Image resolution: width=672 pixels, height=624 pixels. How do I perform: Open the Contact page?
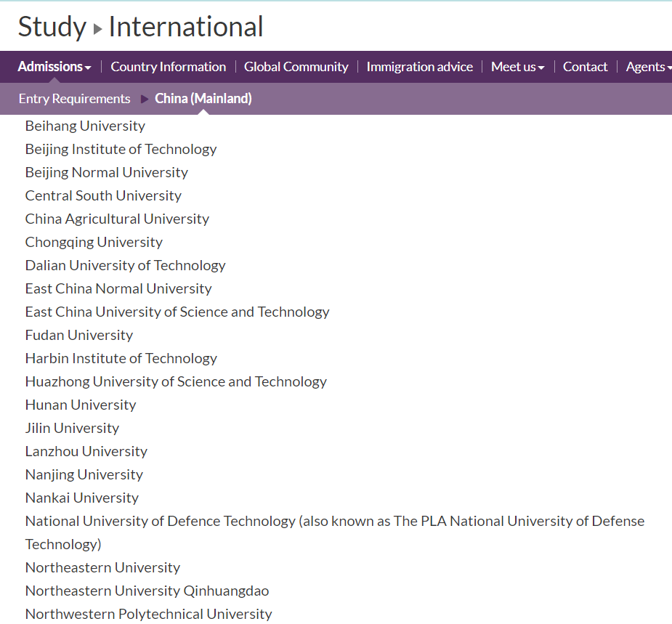[585, 67]
